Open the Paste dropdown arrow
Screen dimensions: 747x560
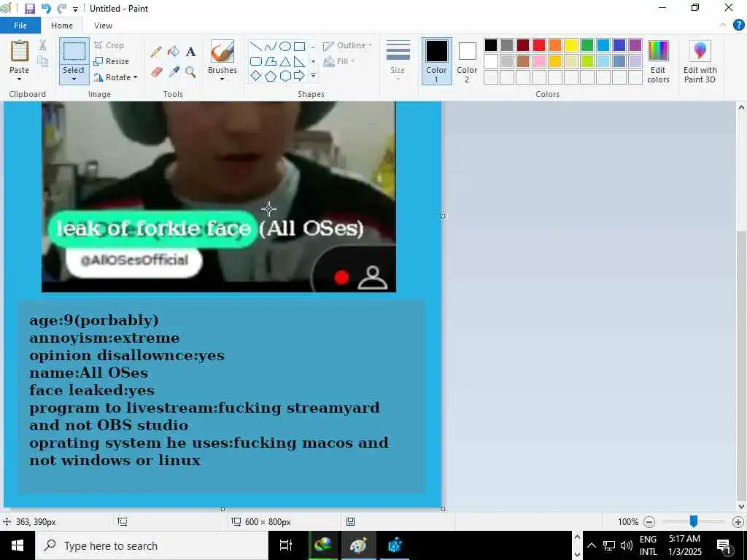(20, 79)
